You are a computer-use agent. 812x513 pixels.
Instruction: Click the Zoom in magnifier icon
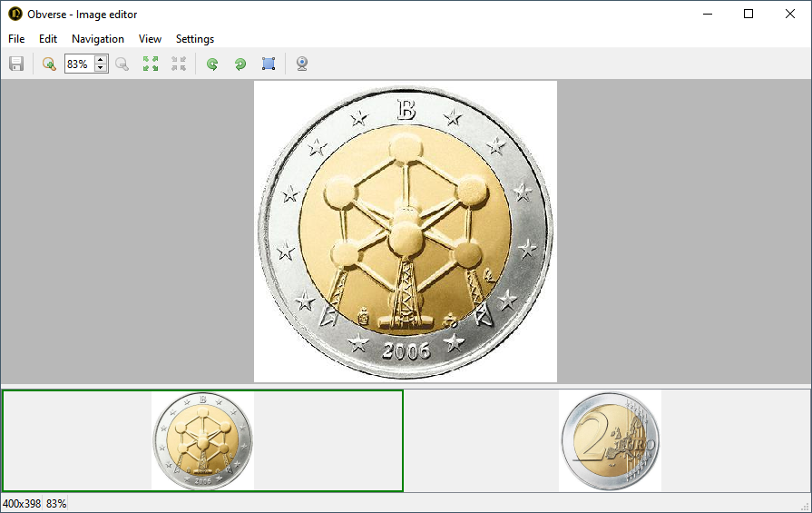click(49, 64)
